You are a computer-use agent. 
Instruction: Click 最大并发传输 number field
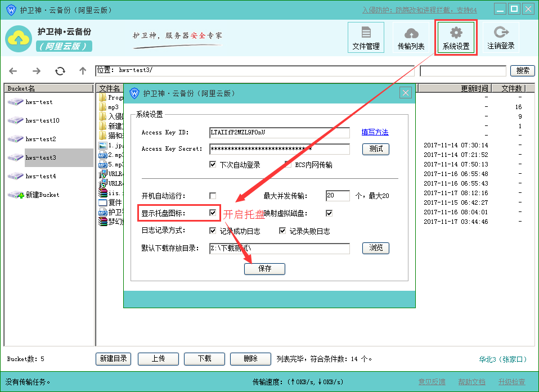338,196
